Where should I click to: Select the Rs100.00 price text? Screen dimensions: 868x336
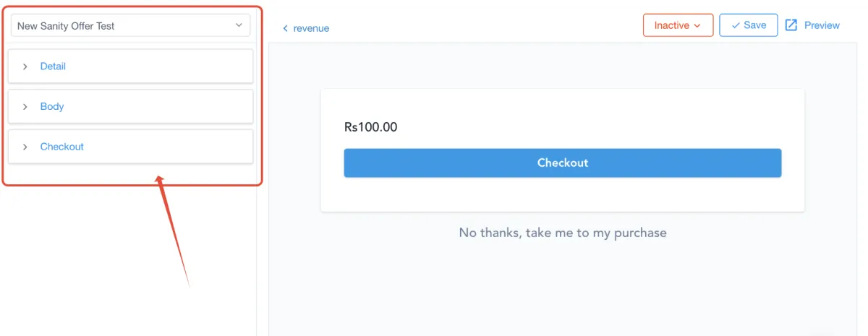pos(371,127)
